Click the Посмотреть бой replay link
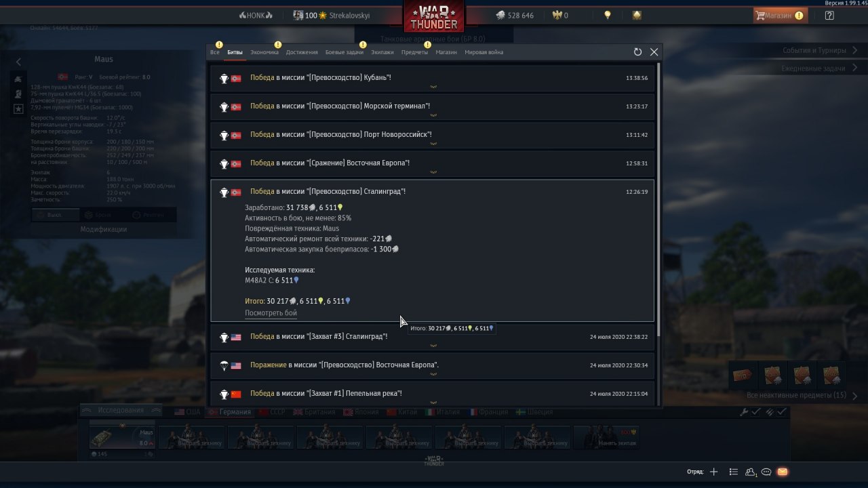 271,313
